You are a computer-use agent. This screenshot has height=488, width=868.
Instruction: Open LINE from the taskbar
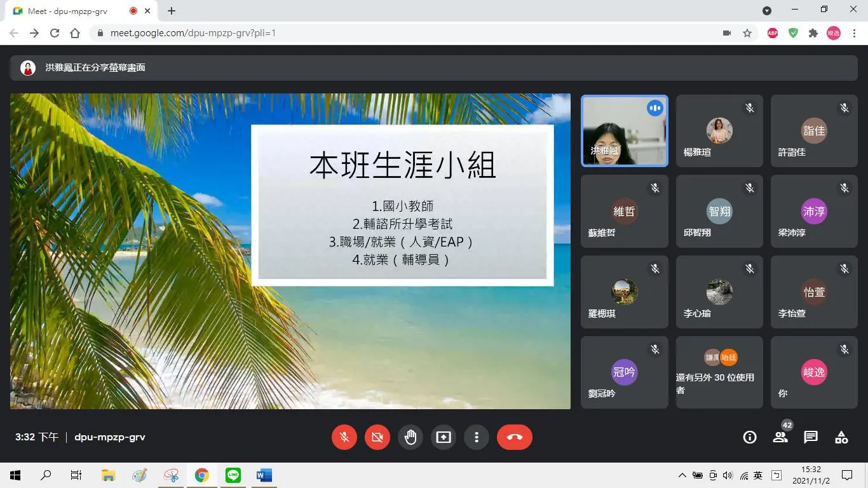pos(233,475)
